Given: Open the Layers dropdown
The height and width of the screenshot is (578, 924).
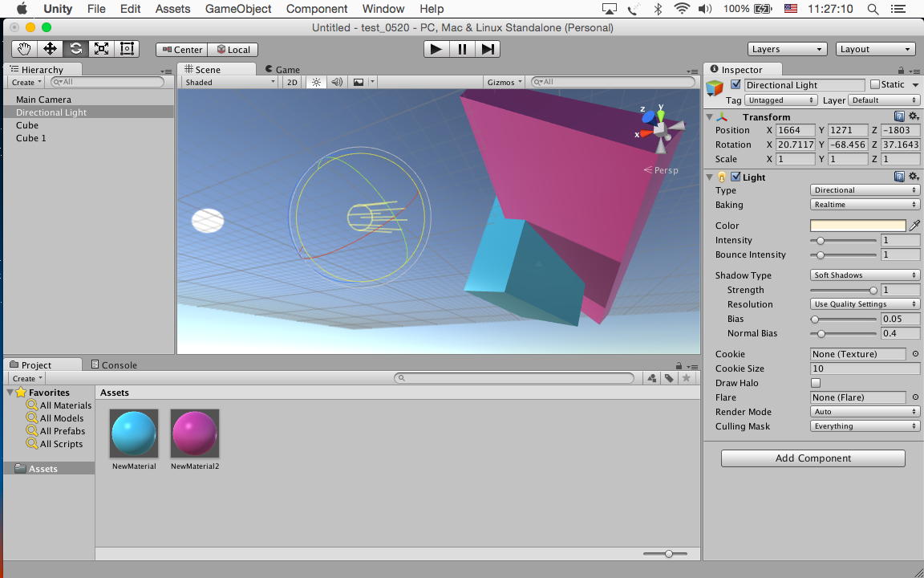Looking at the screenshot, I should [787, 49].
